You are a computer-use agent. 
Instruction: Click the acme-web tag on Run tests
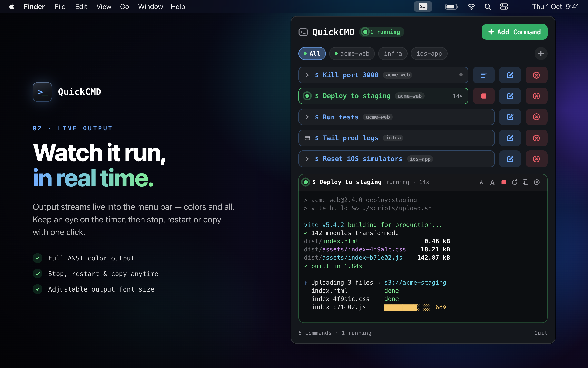click(x=378, y=117)
